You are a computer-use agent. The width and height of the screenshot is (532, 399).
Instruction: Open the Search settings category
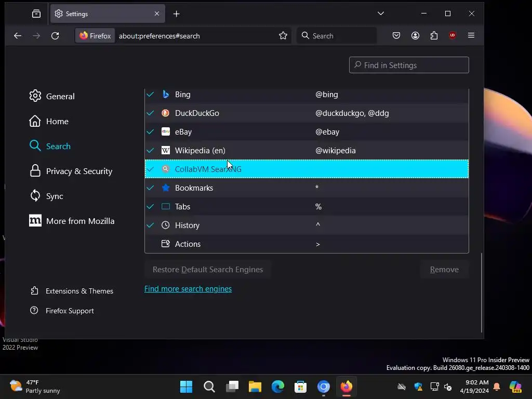coord(50,146)
